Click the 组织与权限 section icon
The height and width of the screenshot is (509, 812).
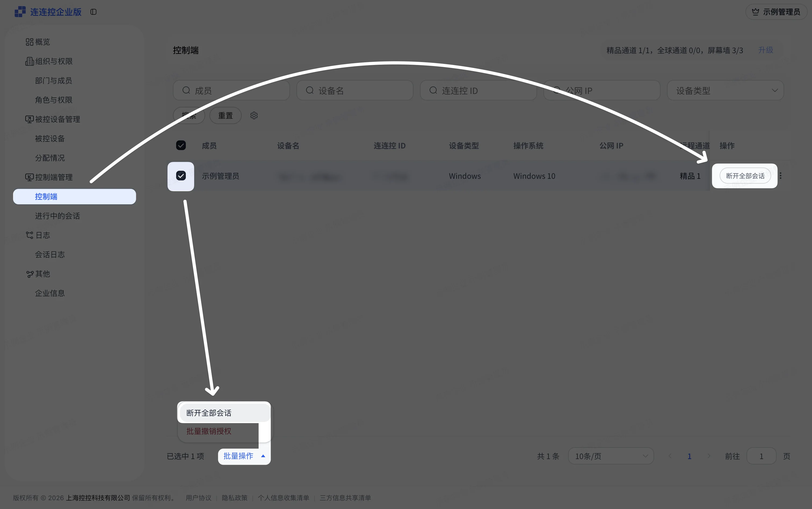click(30, 61)
